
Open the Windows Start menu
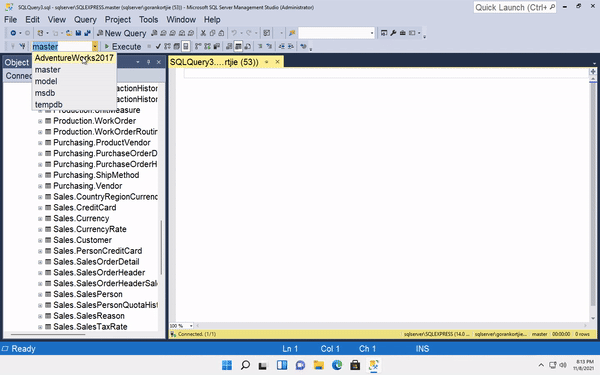(x=227, y=365)
